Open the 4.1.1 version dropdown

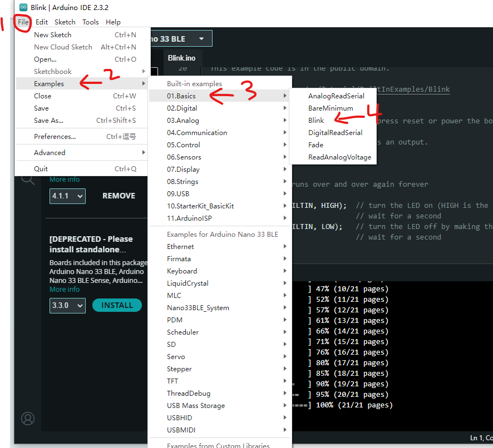(x=67, y=196)
